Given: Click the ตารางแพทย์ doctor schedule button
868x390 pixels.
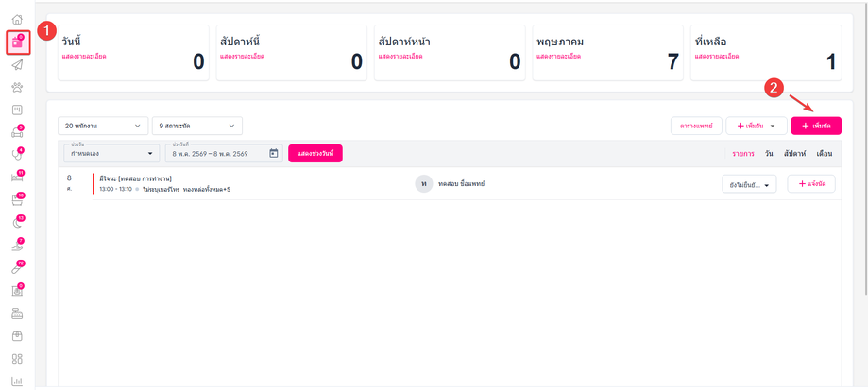Looking at the screenshot, I should 696,126.
